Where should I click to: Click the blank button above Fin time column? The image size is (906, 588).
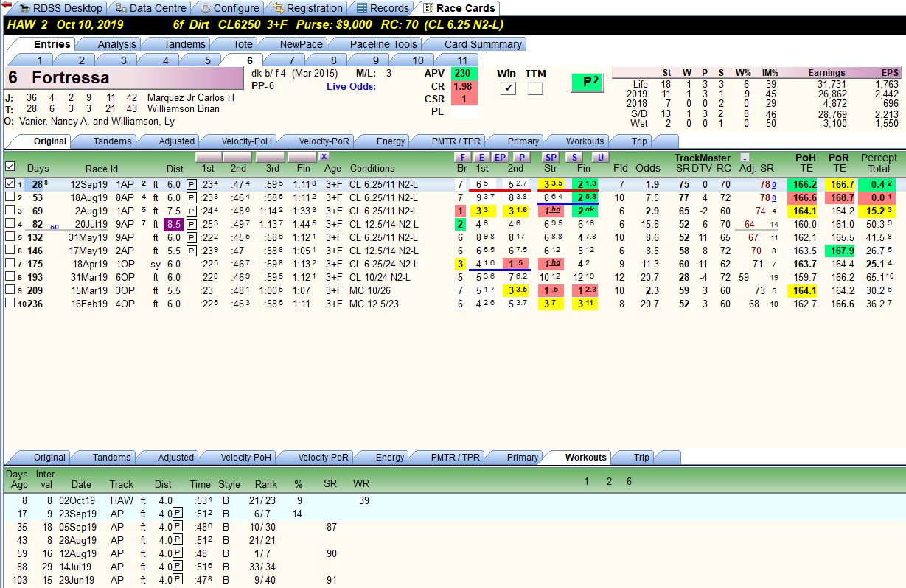click(301, 157)
